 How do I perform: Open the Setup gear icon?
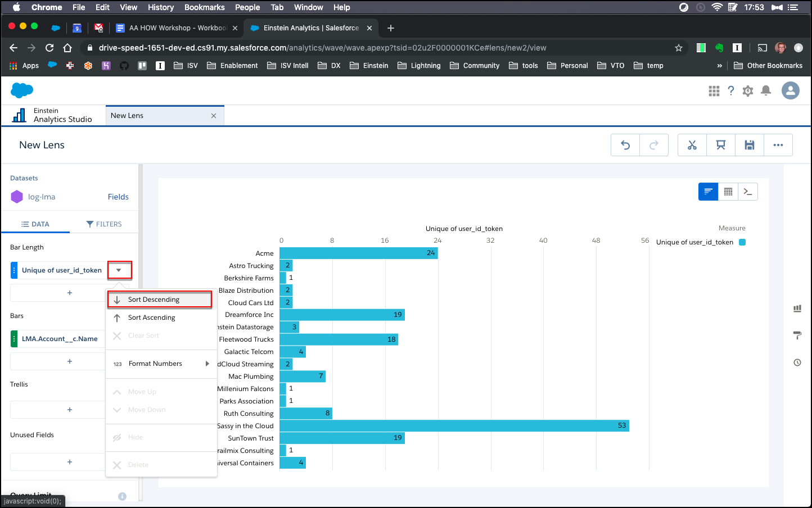(x=748, y=91)
